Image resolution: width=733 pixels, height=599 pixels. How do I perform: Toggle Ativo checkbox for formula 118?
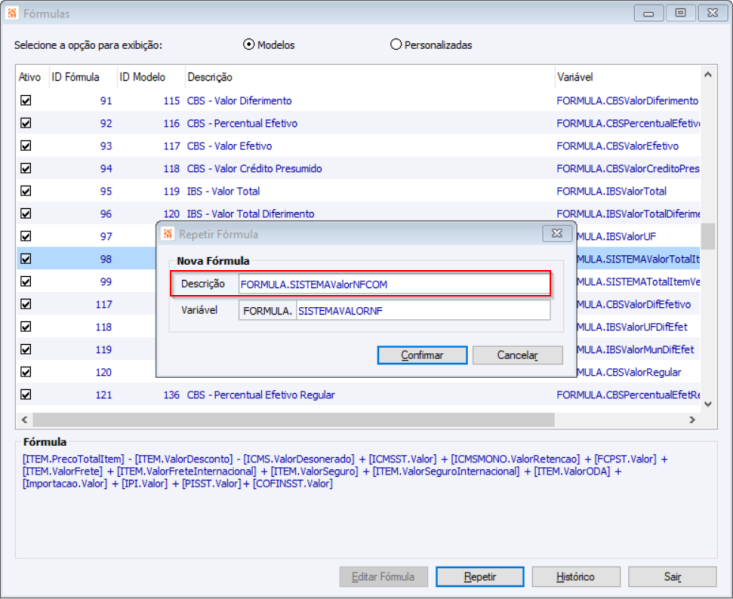click(x=26, y=326)
